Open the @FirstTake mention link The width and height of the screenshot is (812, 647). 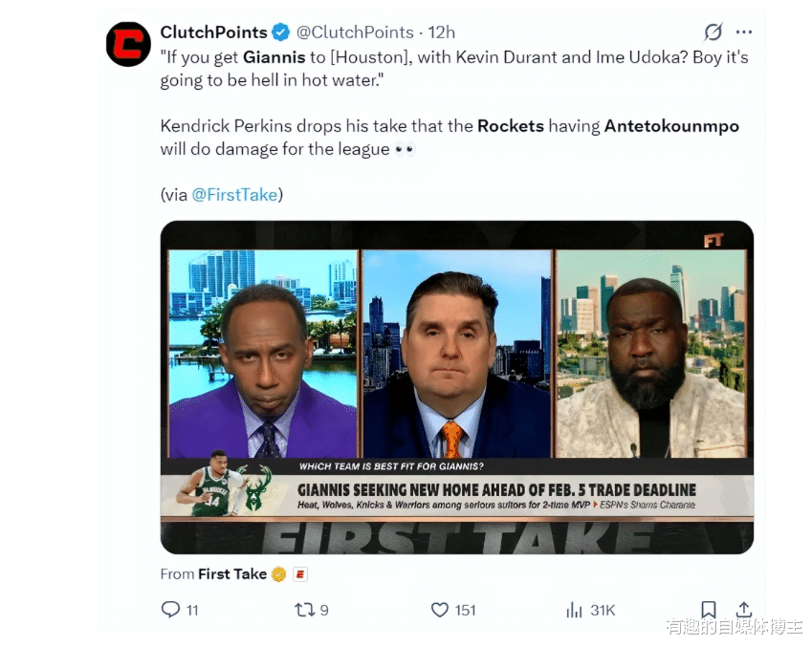(234, 195)
